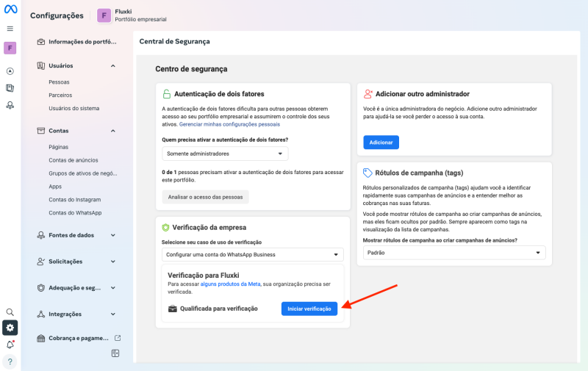Open the settings gear icon

coord(10,328)
